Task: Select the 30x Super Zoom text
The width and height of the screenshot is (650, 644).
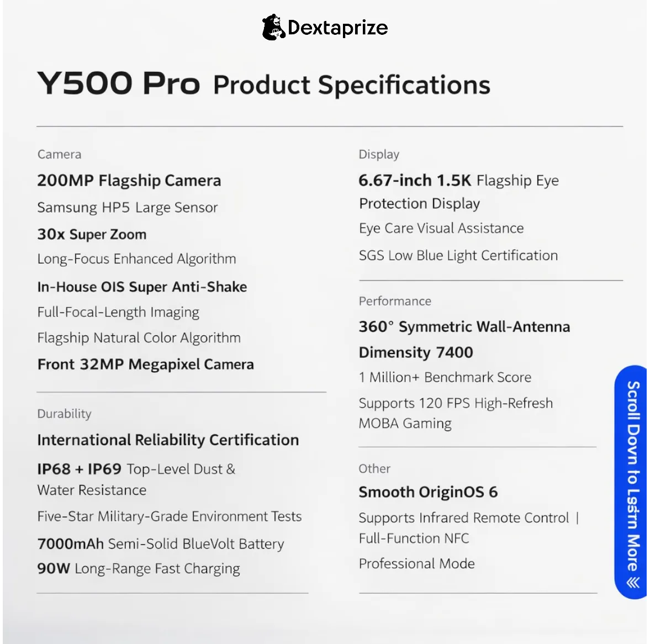Action: pyautogui.click(x=92, y=234)
